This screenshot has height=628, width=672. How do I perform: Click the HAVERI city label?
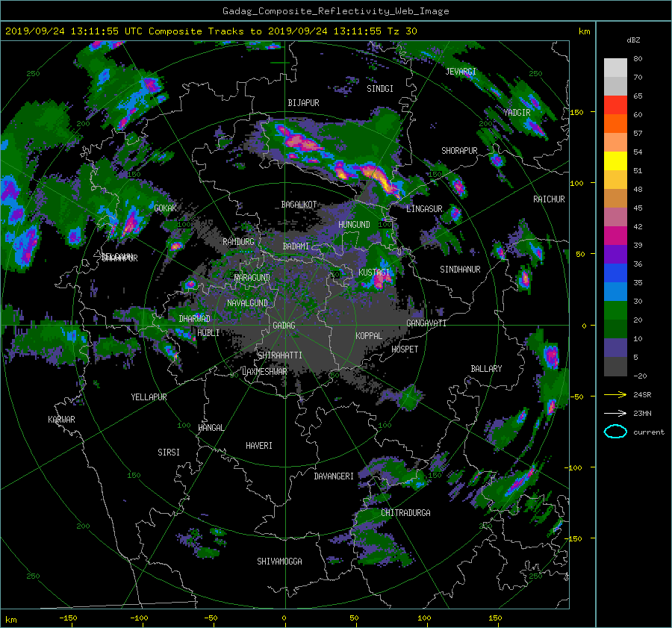[x=259, y=446]
